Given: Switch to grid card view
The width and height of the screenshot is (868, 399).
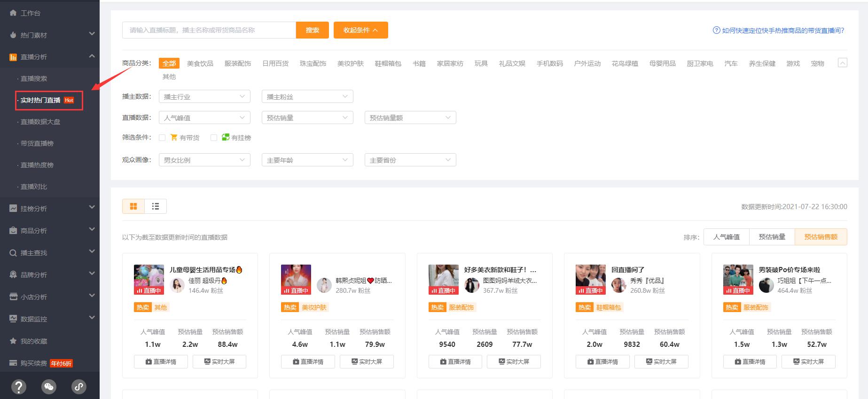Looking at the screenshot, I should click(133, 206).
